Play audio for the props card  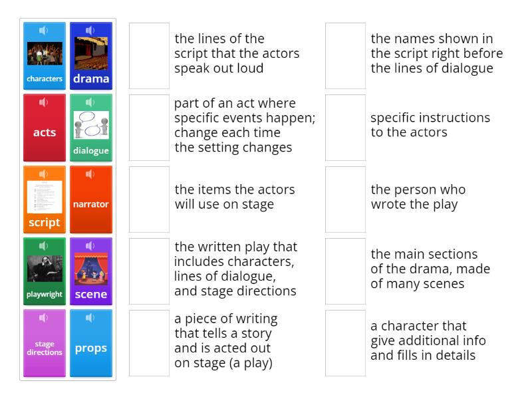[x=90, y=317]
